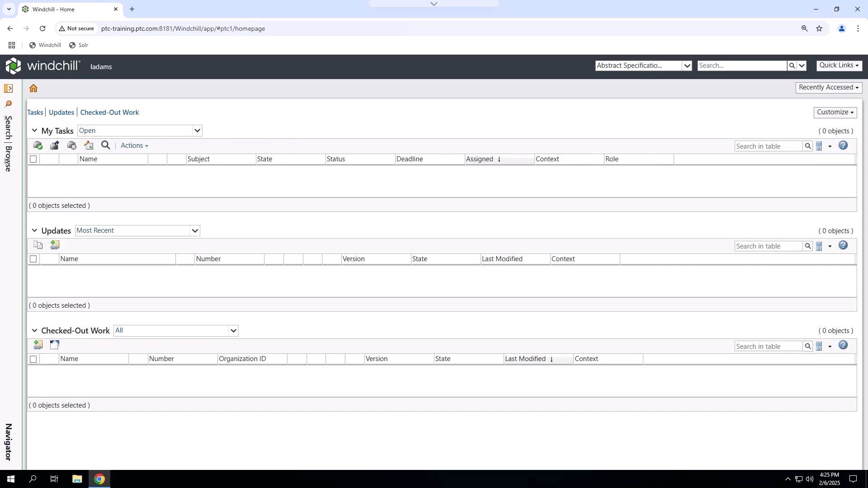Viewport: 868px width, 488px height.
Task: Select all rows in Checked-Out Work table
Action: click(33, 359)
